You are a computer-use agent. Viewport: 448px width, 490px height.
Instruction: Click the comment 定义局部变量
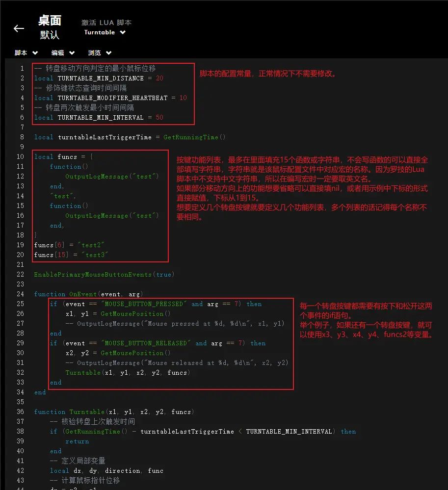tap(78, 461)
